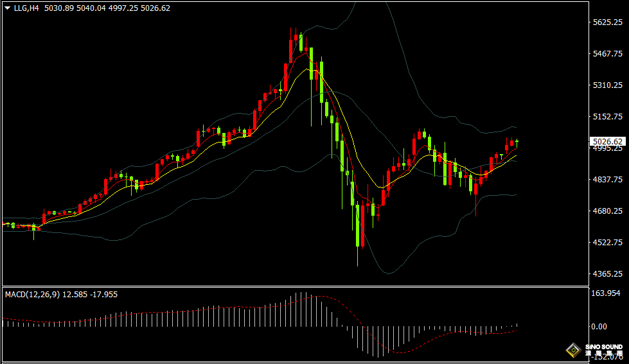Click the separator between chart and MACD panel

pos(296,286)
